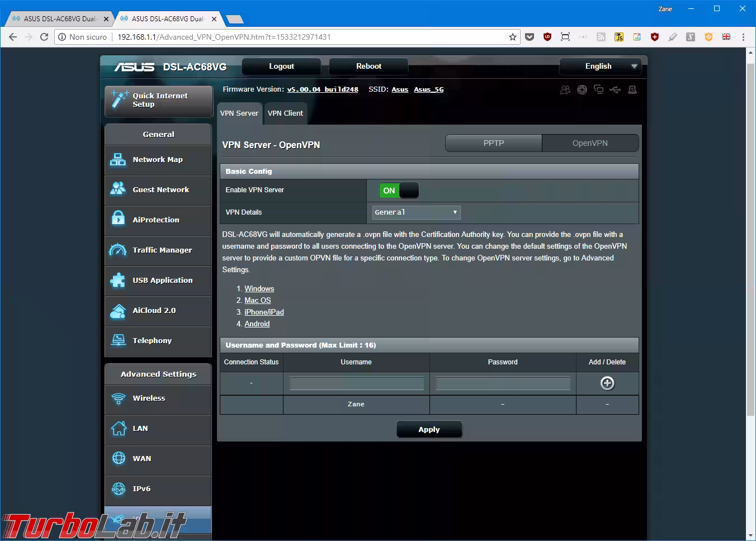Select the Traffic Manager gauge icon
This screenshot has height=541, width=756.
[118, 250]
